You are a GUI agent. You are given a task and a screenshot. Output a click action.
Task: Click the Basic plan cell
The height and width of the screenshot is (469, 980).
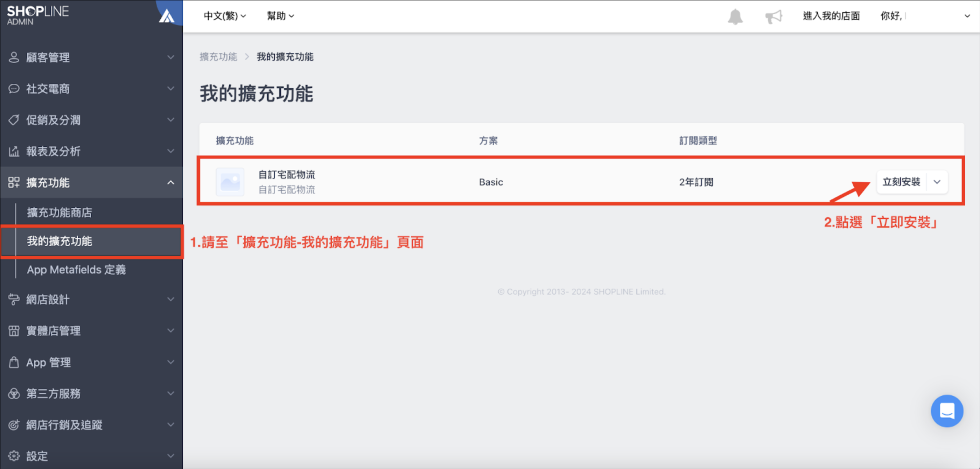pos(491,182)
